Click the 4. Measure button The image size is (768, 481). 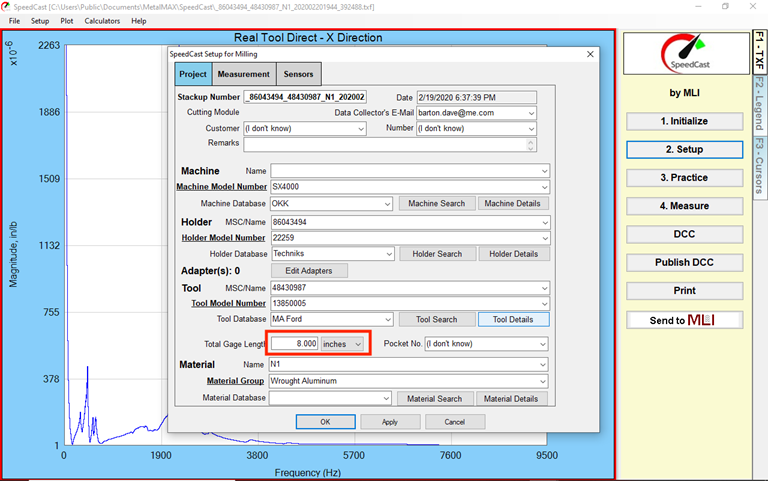point(684,206)
